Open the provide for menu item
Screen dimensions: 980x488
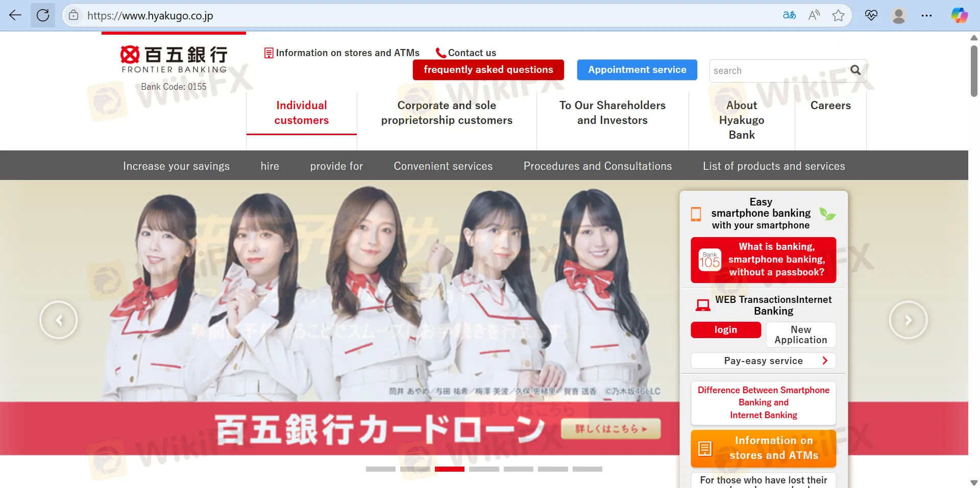(336, 166)
